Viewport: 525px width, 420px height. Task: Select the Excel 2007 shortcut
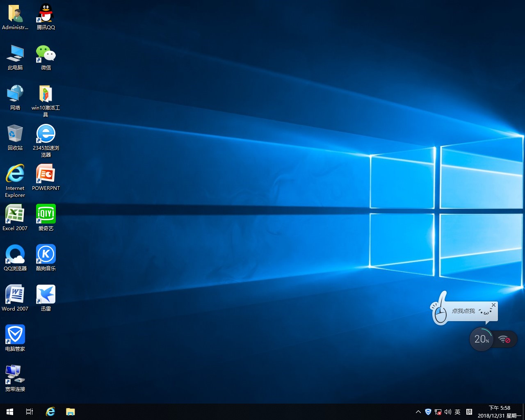click(x=15, y=214)
